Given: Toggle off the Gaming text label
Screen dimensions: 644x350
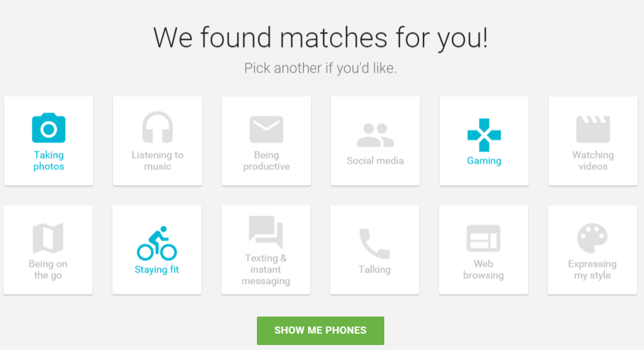Looking at the screenshot, I should tap(484, 161).
